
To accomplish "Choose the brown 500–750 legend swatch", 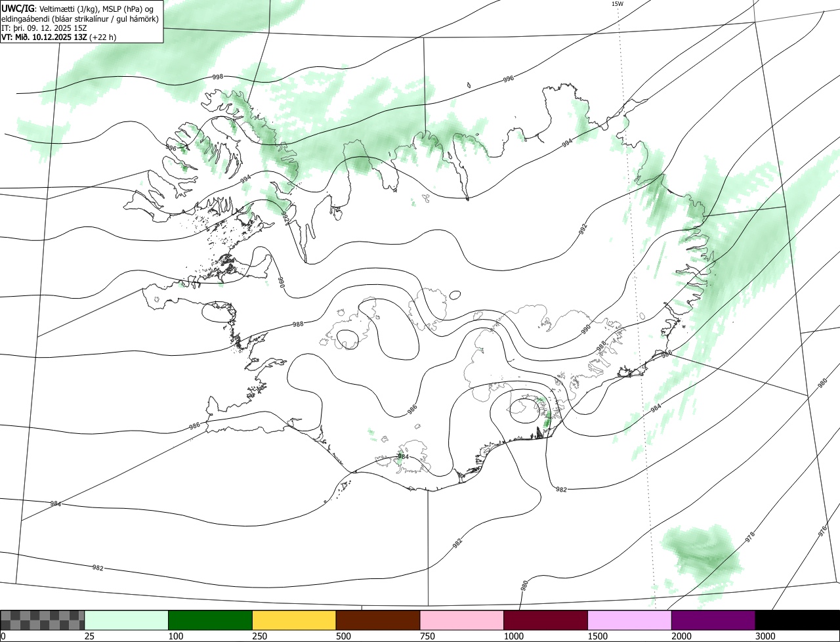I will coord(378,620).
